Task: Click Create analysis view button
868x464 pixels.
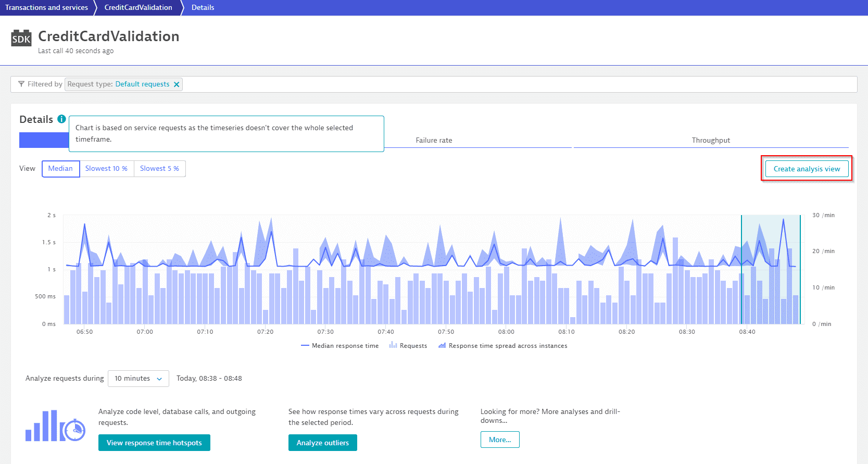Action: (x=806, y=169)
